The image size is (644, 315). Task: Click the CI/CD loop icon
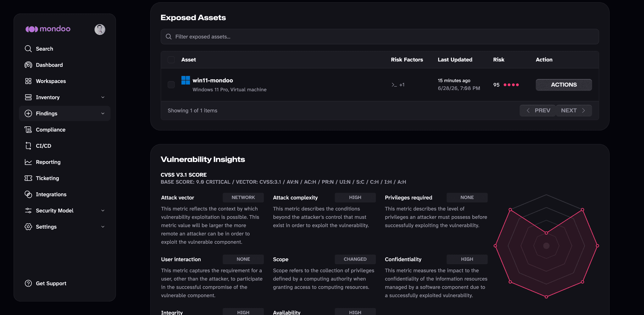pyautogui.click(x=28, y=146)
